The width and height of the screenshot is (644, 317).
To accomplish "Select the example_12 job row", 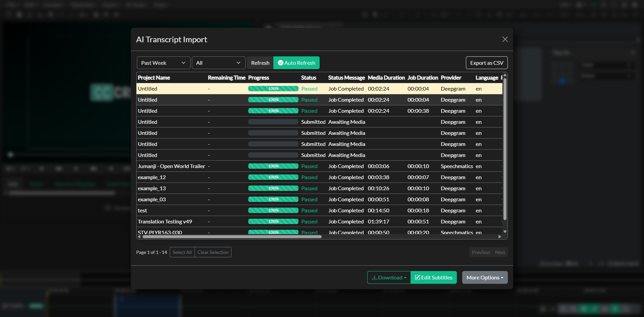I will 319,177.
